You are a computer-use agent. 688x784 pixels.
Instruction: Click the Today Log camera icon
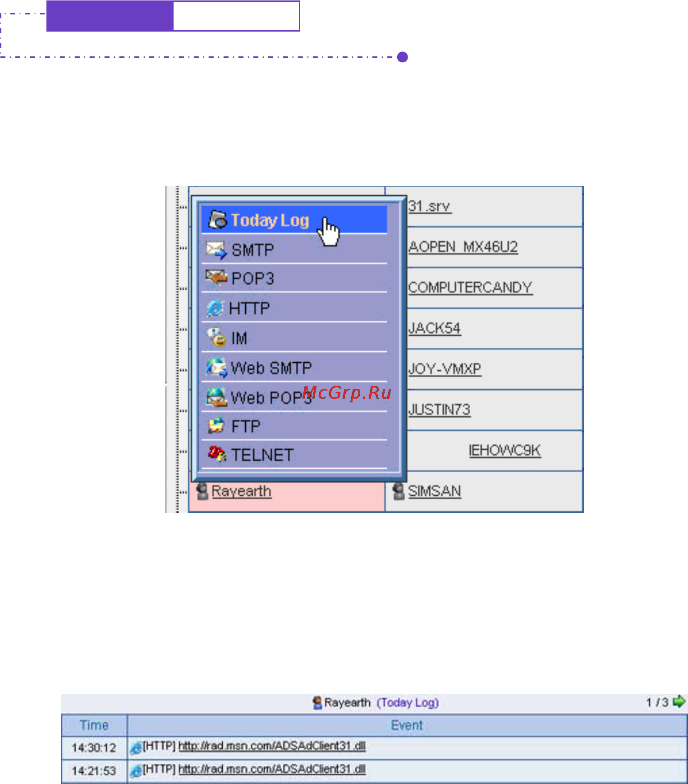[218, 220]
